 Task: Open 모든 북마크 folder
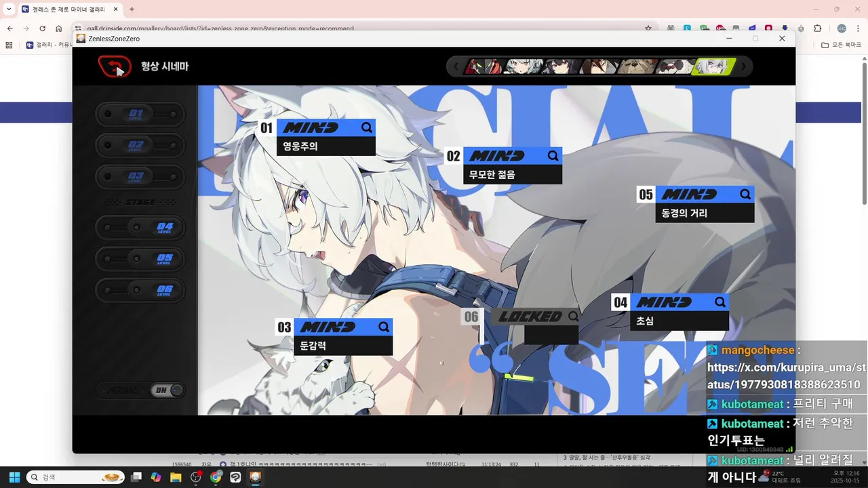pyautogui.click(x=841, y=45)
